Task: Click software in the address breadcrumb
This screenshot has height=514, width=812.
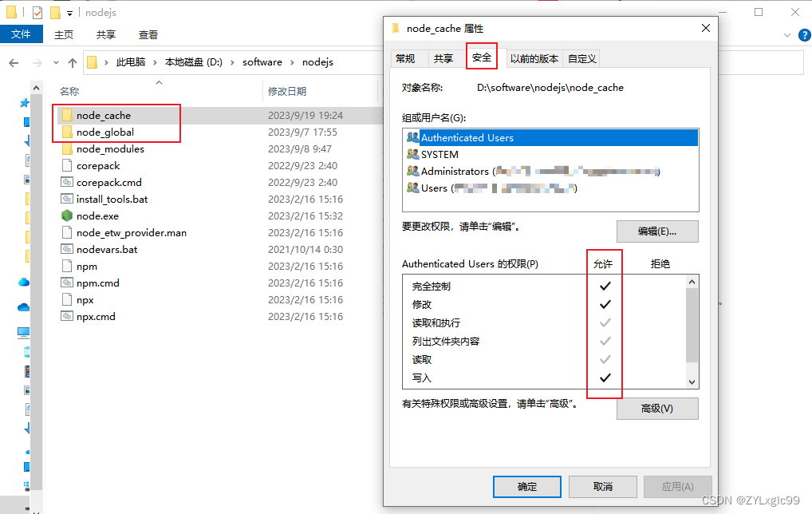Action: pyautogui.click(x=262, y=62)
